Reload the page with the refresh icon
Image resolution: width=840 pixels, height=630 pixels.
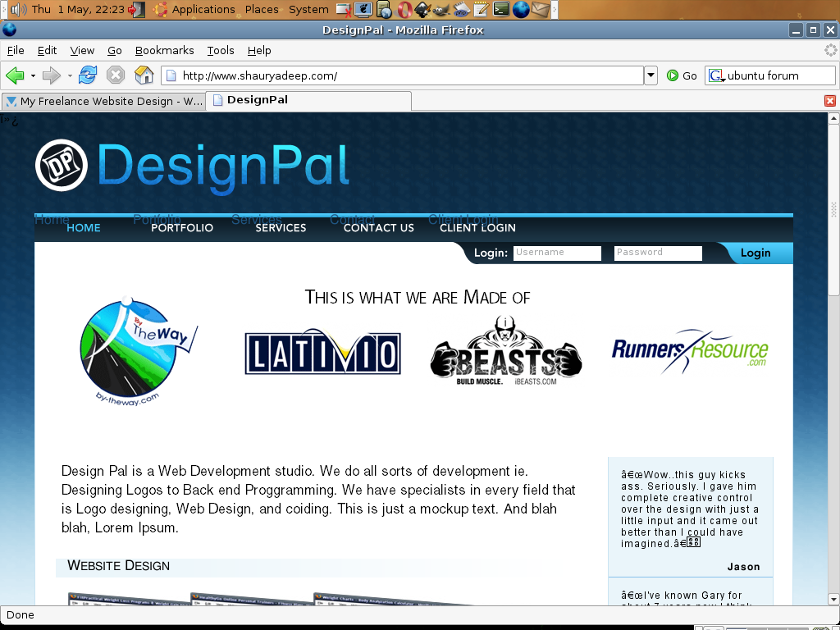pos(88,75)
